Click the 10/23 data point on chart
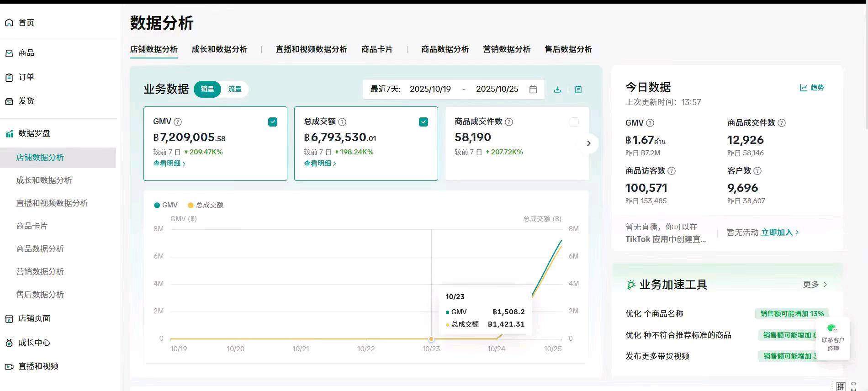This screenshot has height=391, width=868. (x=431, y=339)
